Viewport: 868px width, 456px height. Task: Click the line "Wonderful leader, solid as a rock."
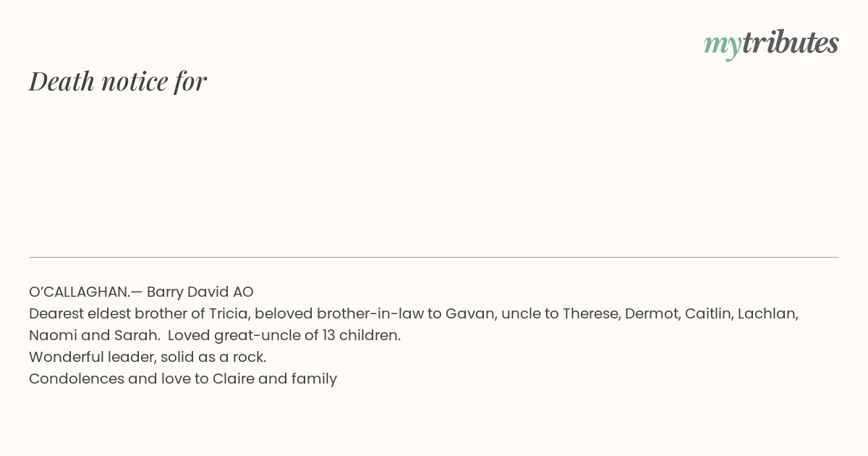pos(148,357)
